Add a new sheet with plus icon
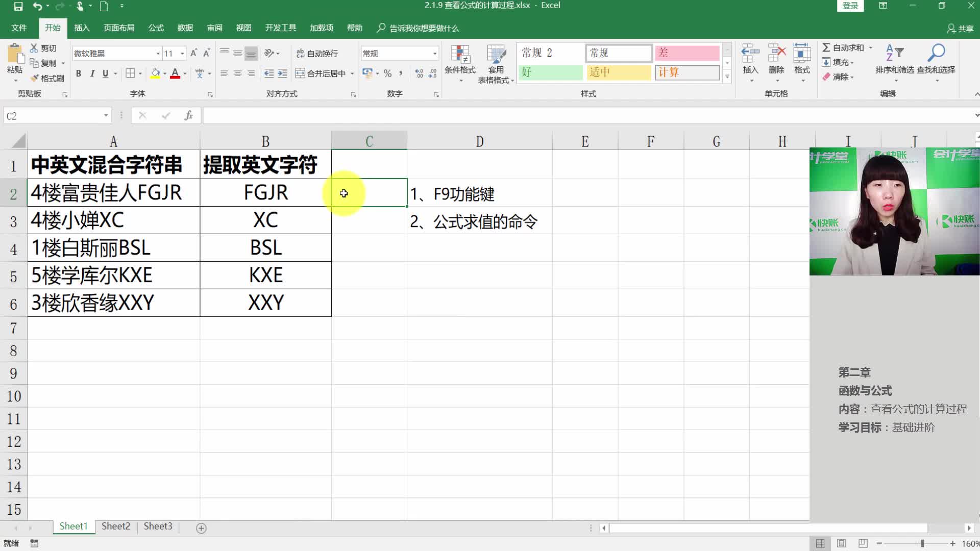980x551 pixels. (201, 528)
